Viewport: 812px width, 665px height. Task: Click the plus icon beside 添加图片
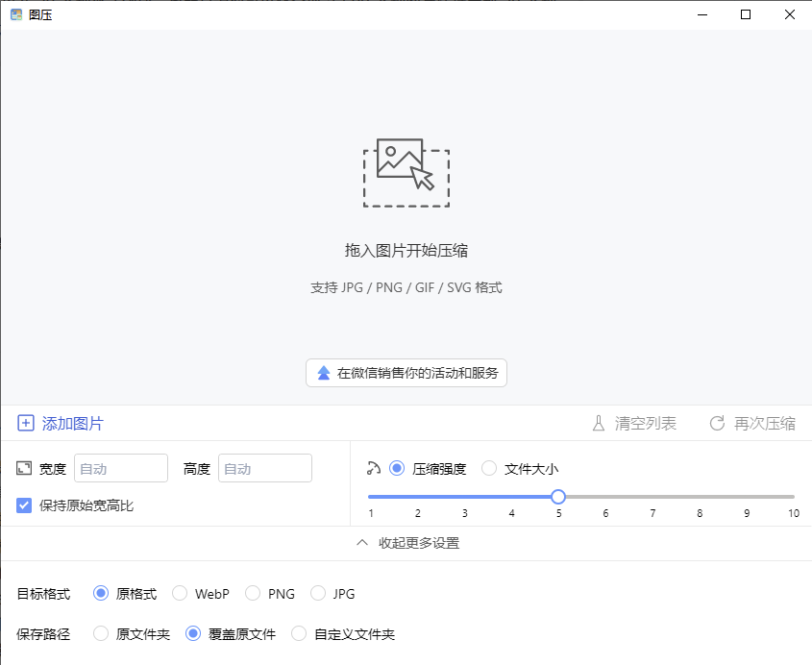click(x=26, y=424)
